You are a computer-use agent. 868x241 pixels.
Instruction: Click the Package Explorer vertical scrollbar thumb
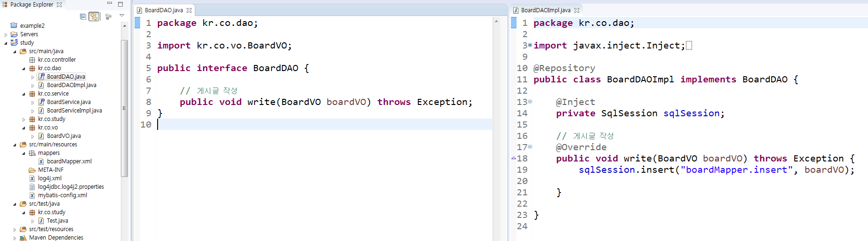124,108
